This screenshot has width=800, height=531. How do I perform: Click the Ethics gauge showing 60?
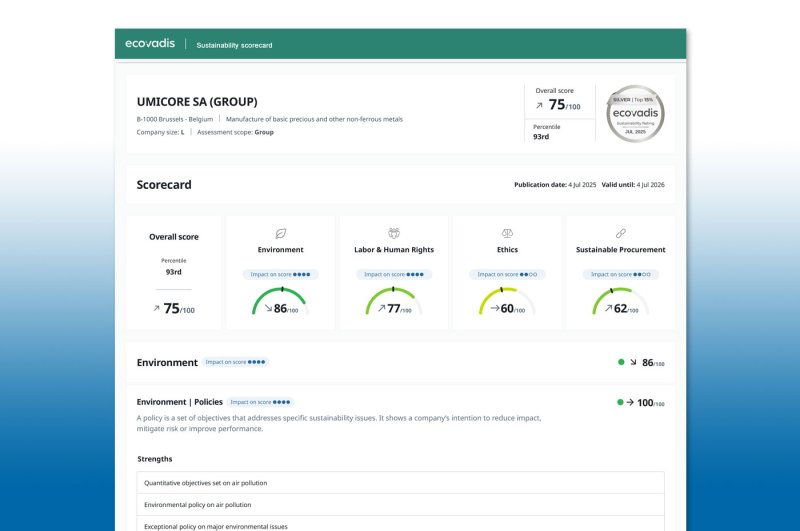pos(507,301)
